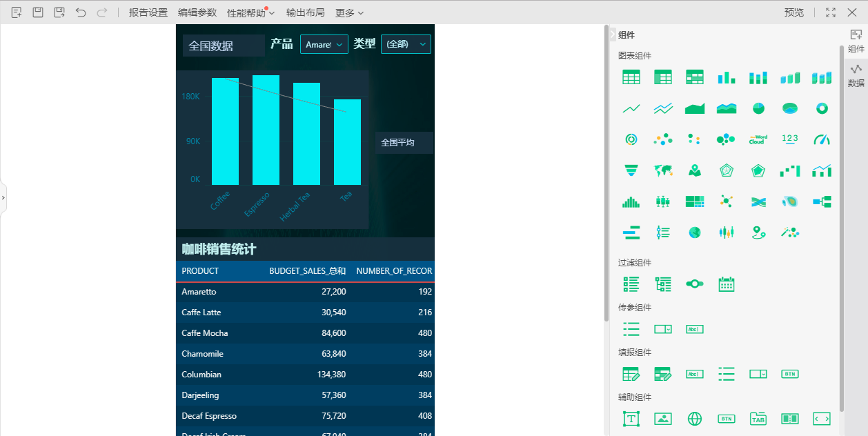The height and width of the screenshot is (436, 868).
Task: Add a world map chart component
Action: (x=663, y=170)
